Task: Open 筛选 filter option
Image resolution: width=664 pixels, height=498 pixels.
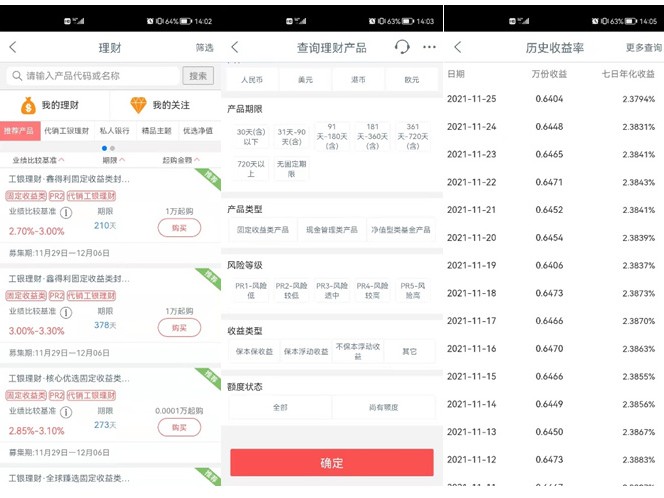Action: [205, 47]
